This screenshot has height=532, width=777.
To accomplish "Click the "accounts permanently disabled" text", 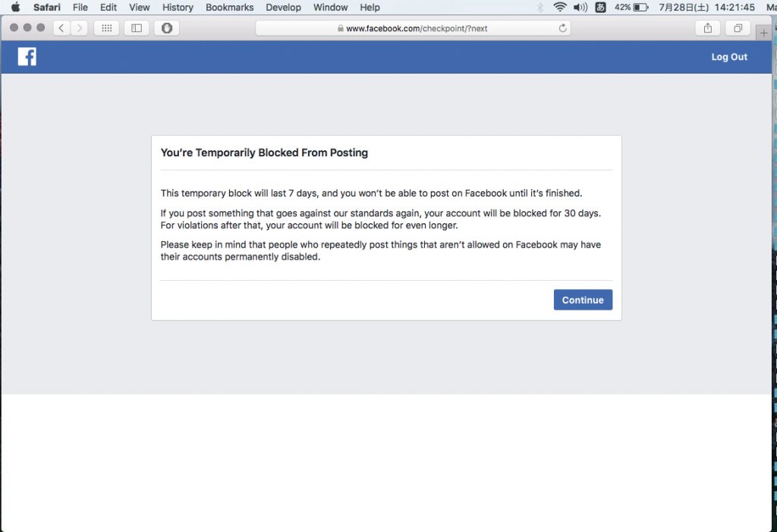I will coord(241,257).
